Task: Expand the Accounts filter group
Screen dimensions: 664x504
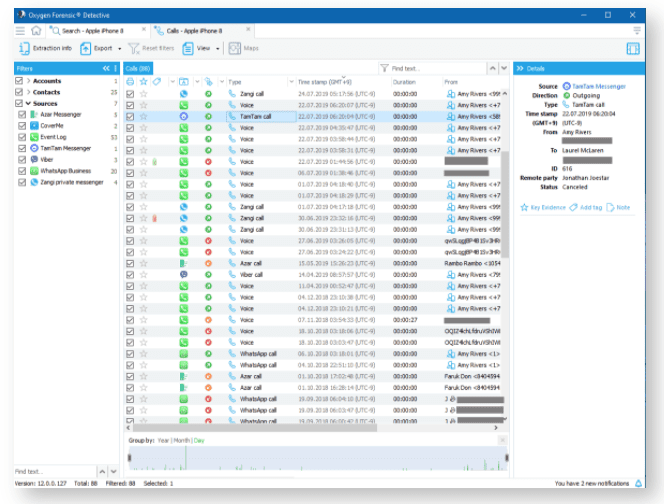Action: coord(28,81)
